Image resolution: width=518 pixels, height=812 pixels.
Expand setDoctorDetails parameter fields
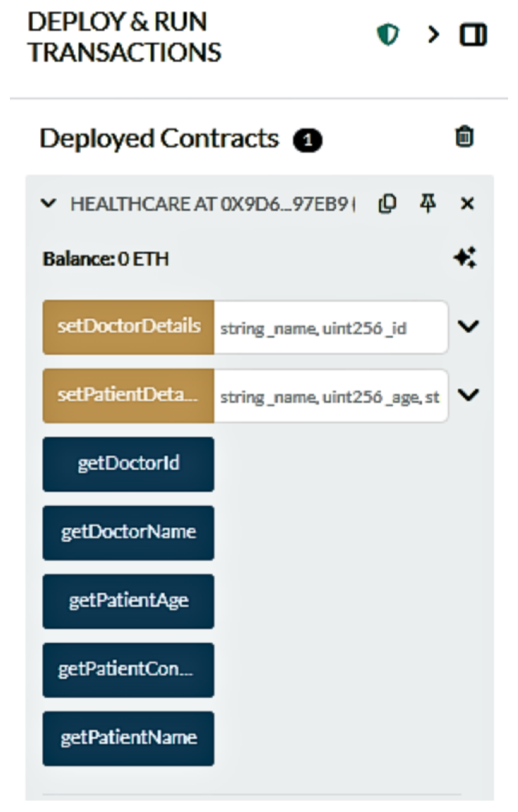(468, 327)
